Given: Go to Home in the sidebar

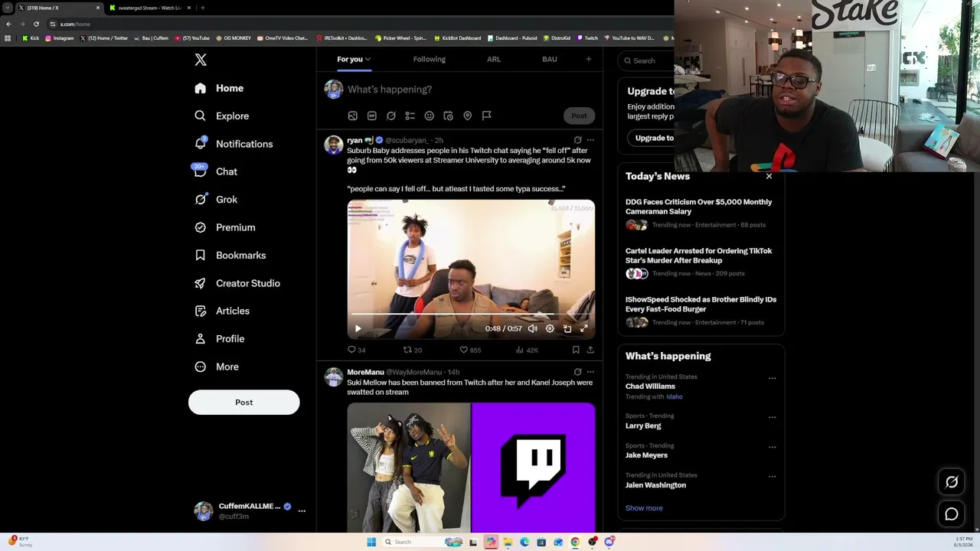Looking at the screenshot, I should (219, 88).
